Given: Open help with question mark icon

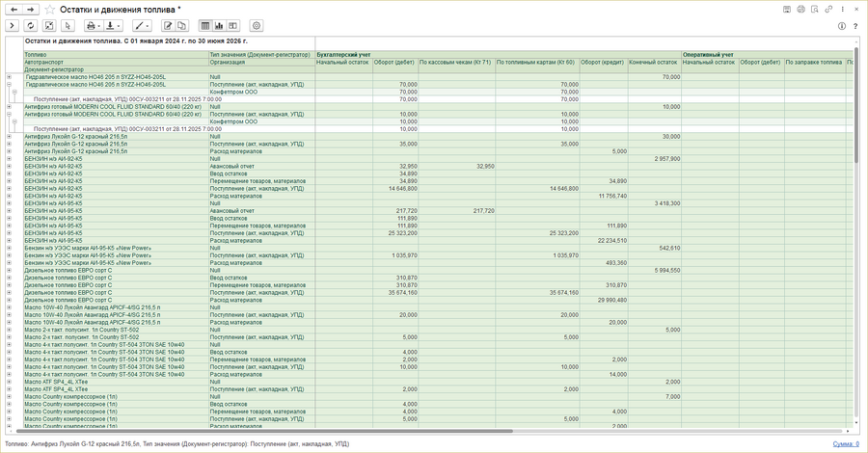Looking at the screenshot, I should [x=855, y=26].
